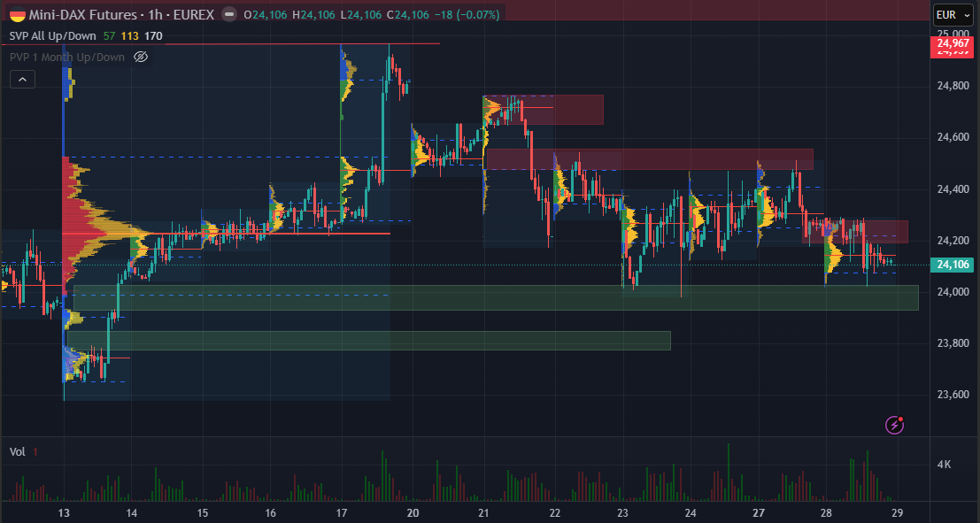Screen dimensions: 980x523
Task: Click the 23,600 price axis label
Action: point(953,395)
